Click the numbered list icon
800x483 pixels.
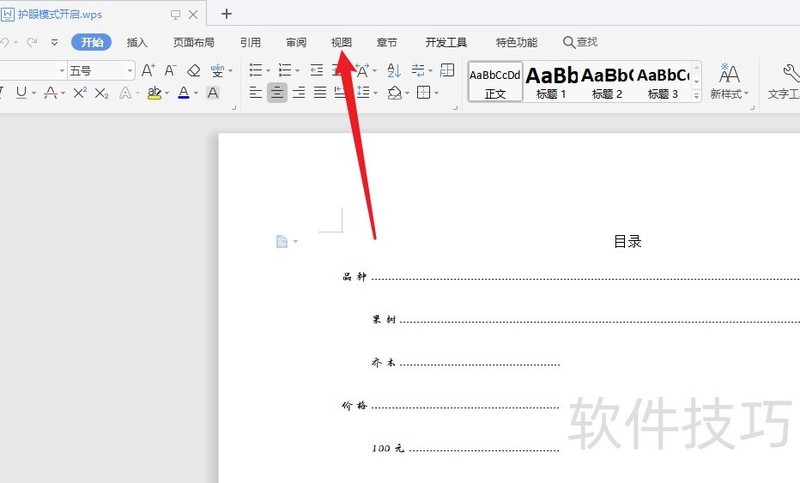285,70
